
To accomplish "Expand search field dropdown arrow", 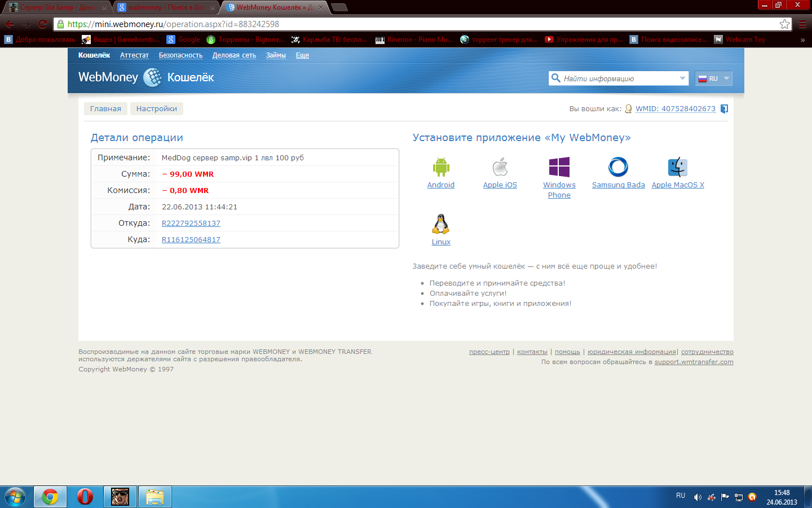I will (682, 78).
